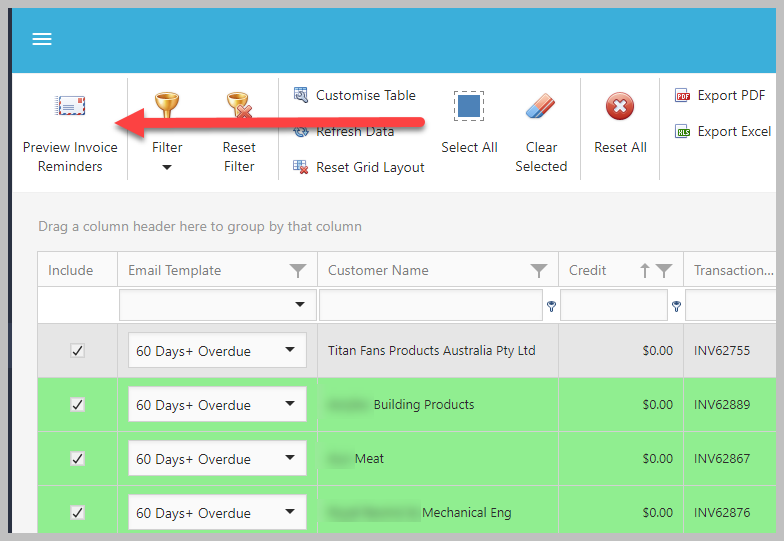Viewport: 784px width, 541px height.
Task: Click the Reset Grid Layout label
Action: click(370, 168)
